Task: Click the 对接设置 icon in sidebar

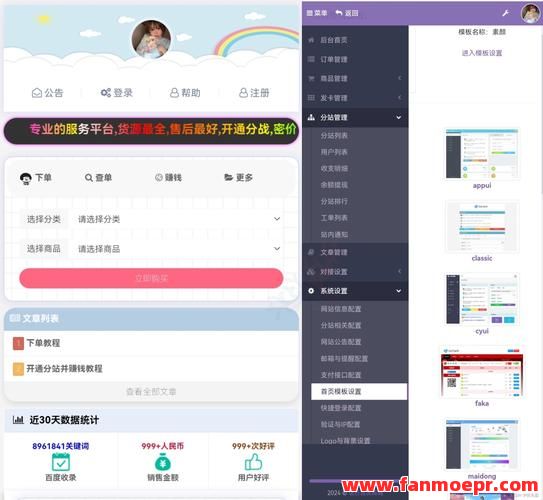Action: (x=311, y=272)
